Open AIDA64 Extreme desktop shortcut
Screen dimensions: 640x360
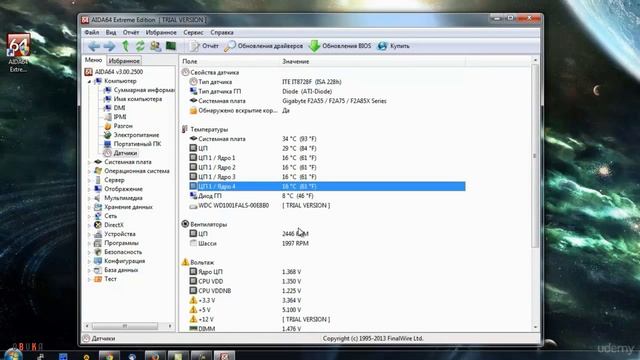pos(18,53)
